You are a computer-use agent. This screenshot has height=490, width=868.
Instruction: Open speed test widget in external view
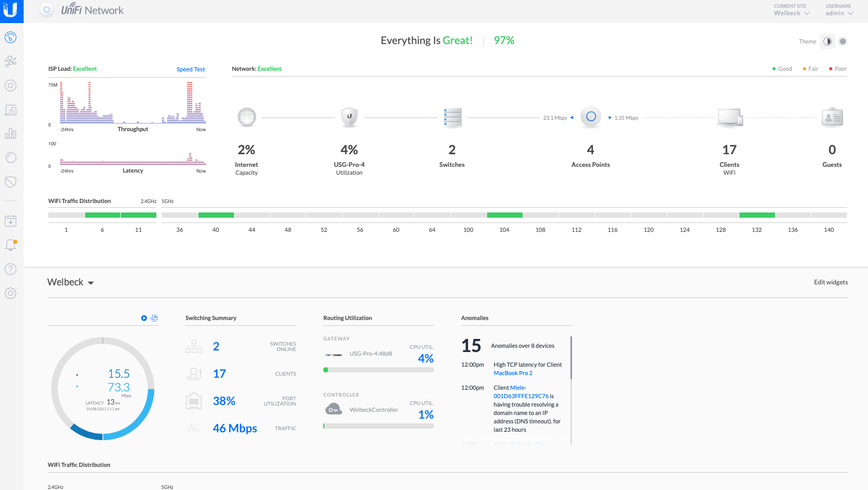point(154,318)
